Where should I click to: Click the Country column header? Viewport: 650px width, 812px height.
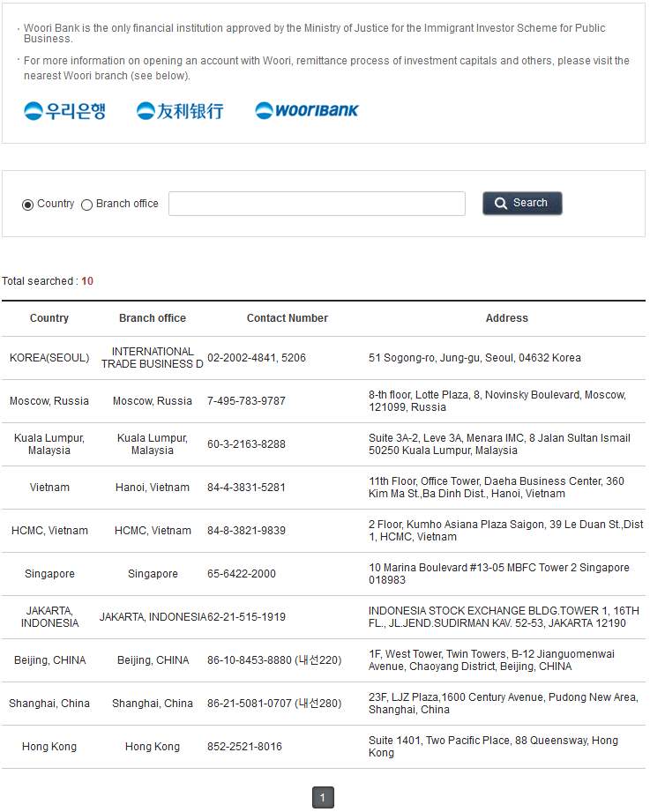coord(49,318)
